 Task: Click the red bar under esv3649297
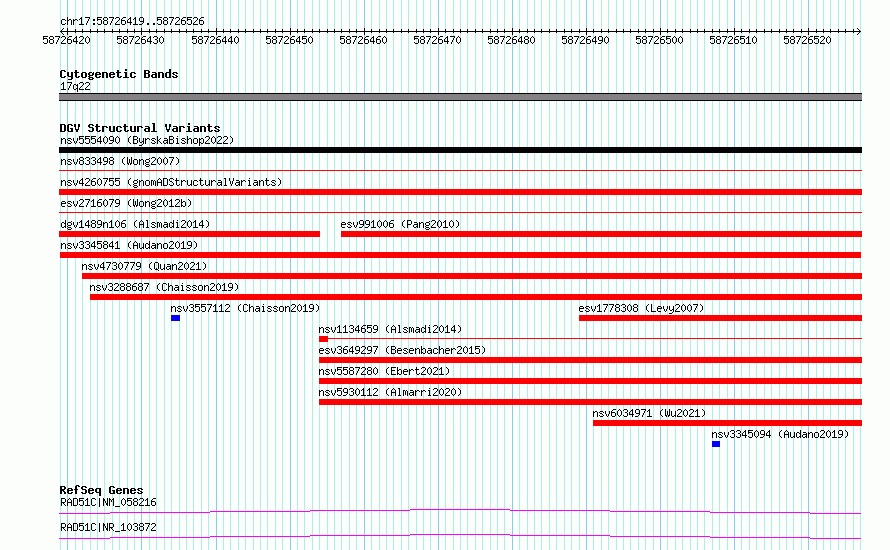[x=590, y=360]
